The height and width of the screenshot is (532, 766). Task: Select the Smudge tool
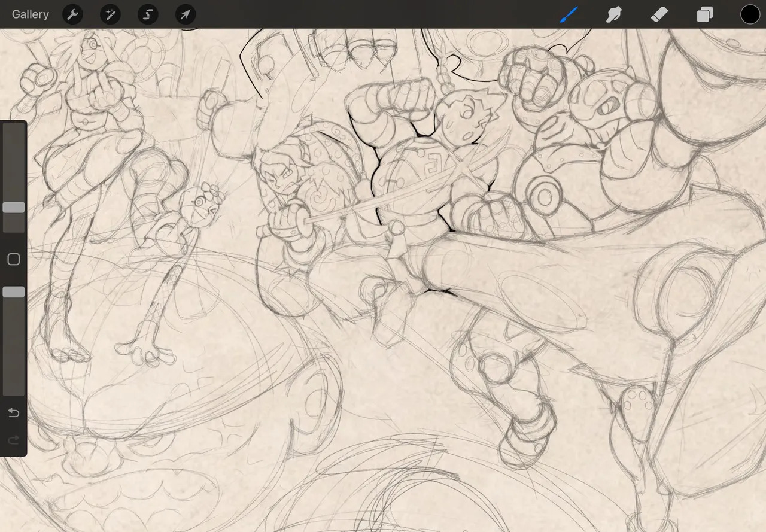614,14
